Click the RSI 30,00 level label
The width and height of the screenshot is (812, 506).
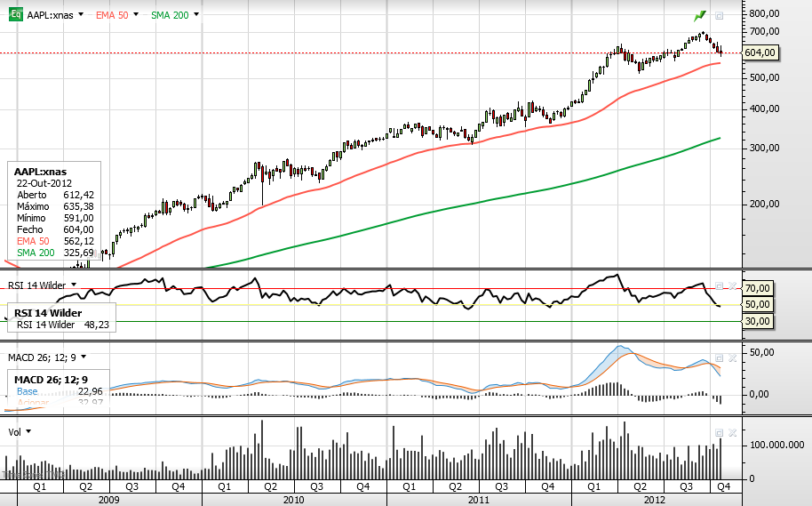757,321
